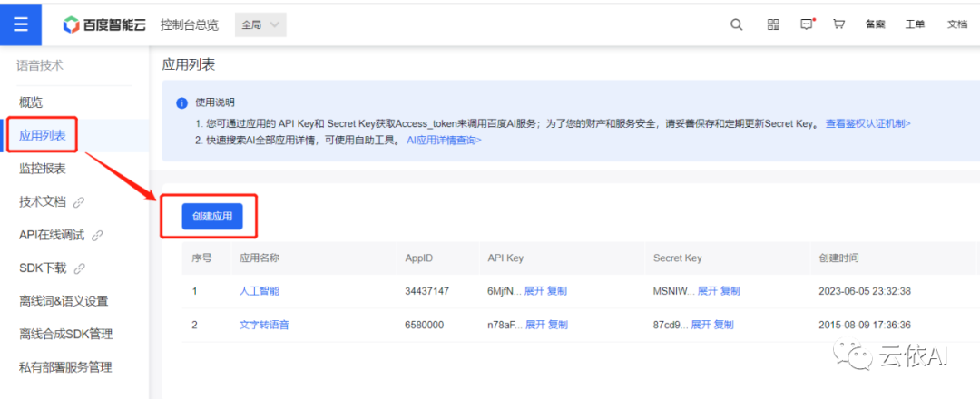
Task: Open AI应用详情查询 link
Action: click(445, 140)
